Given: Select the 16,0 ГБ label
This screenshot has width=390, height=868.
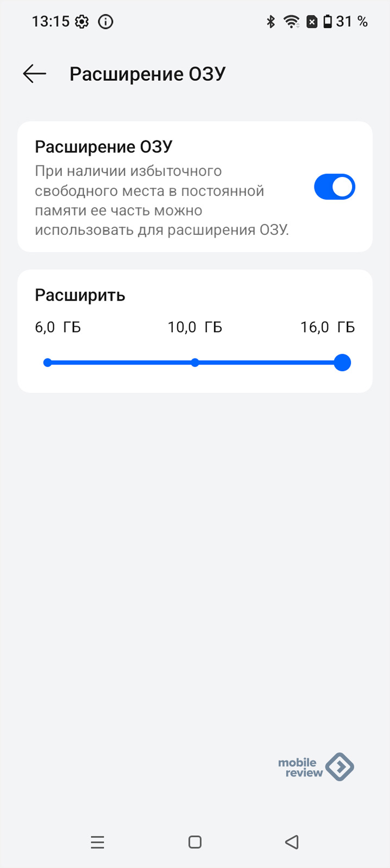Looking at the screenshot, I should click(327, 327).
